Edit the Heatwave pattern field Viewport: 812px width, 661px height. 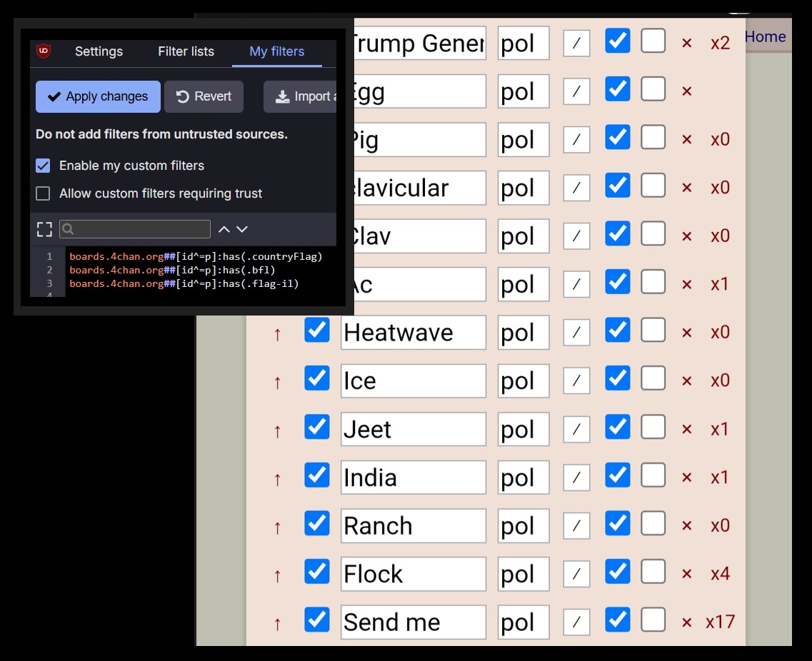tap(413, 333)
